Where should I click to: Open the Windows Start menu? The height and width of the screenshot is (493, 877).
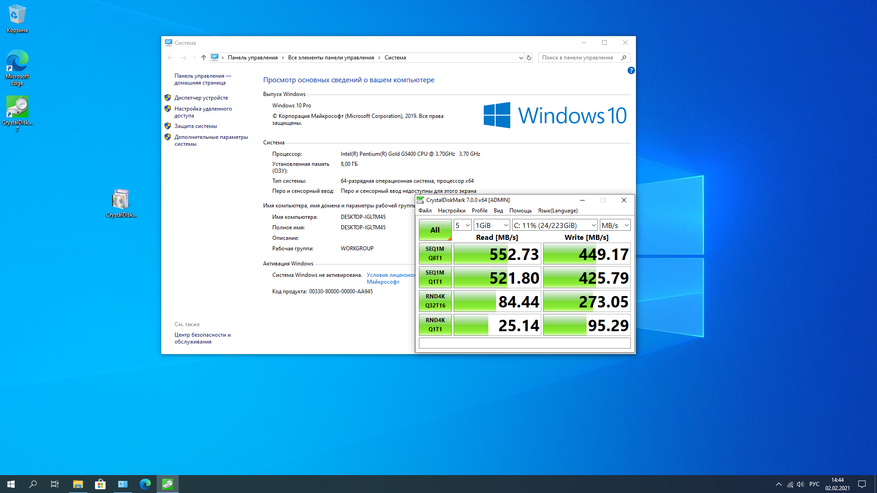pos(11,484)
